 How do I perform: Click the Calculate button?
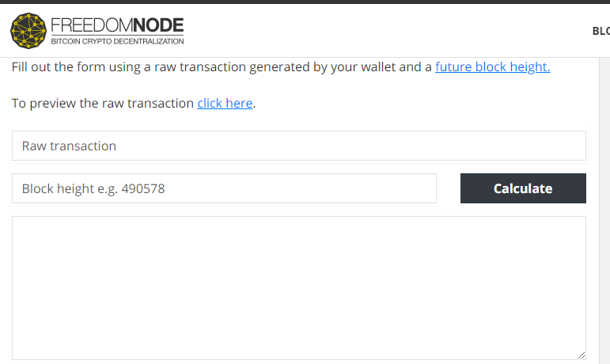click(523, 188)
